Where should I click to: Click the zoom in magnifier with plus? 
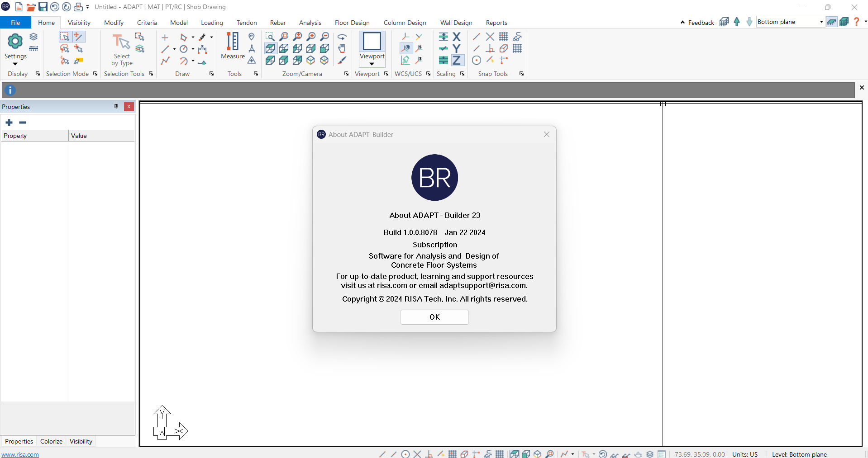[x=311, y=37]
